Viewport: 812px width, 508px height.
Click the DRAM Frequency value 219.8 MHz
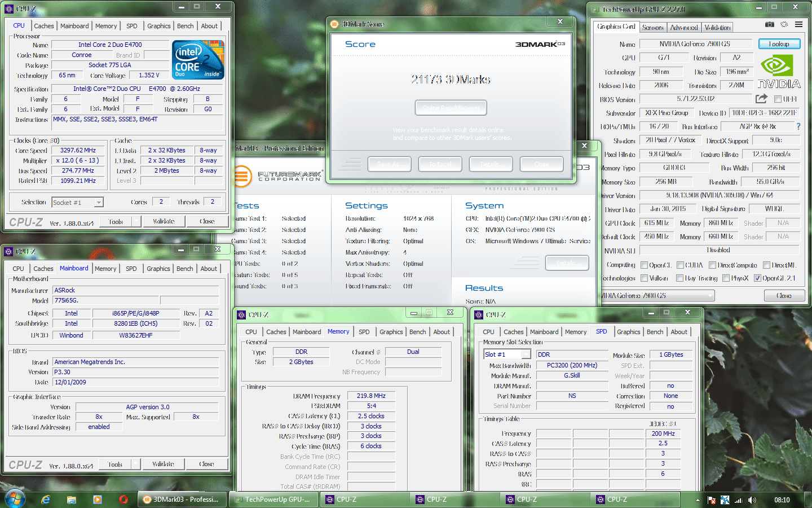coord(371,396)
